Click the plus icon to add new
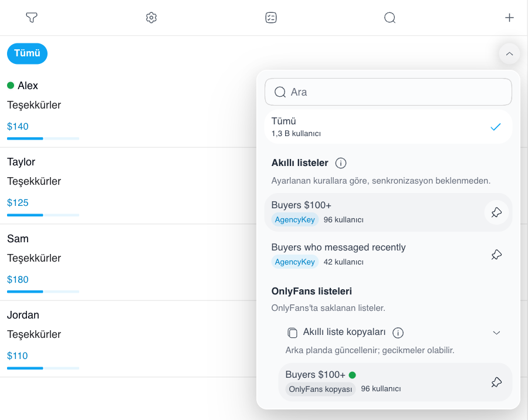This screenshot has height=420, width=528. click(509, 18)
